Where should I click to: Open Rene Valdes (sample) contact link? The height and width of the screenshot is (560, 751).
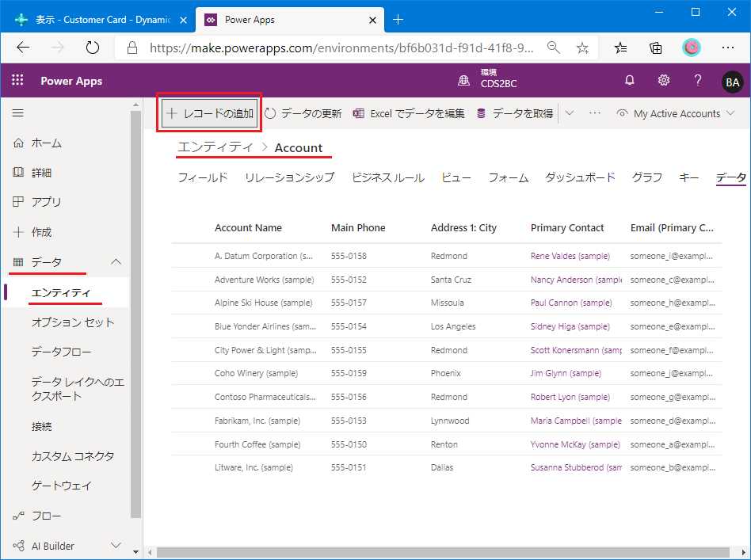[x=570, y=256]
